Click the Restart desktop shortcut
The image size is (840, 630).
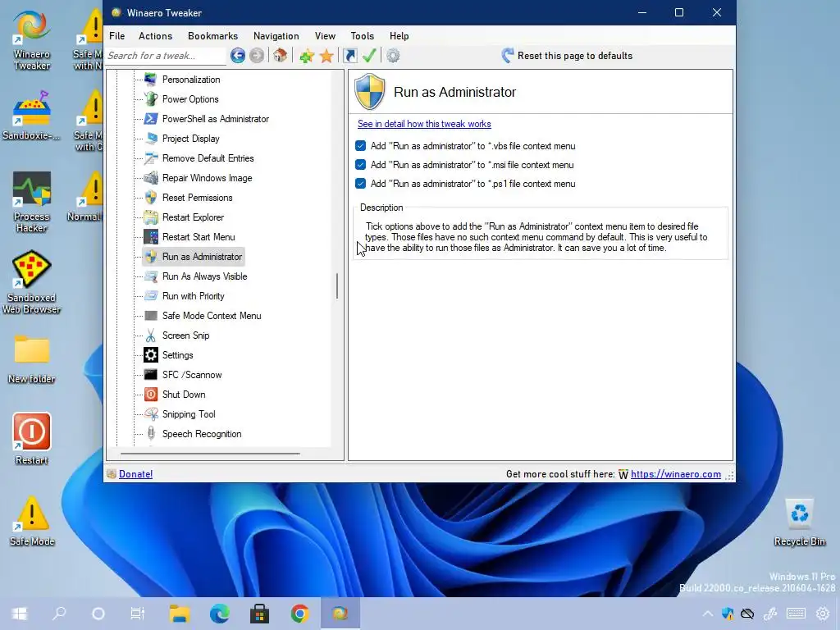pyautogui.click(x=32, y=438)
